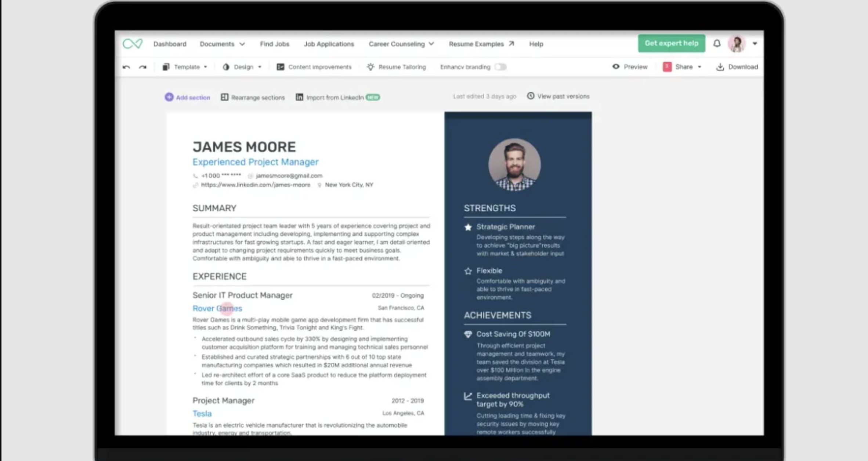Viewport: 868px width, 461px height.
Task: Open Resume Examples external link
Action: point(481,44)
